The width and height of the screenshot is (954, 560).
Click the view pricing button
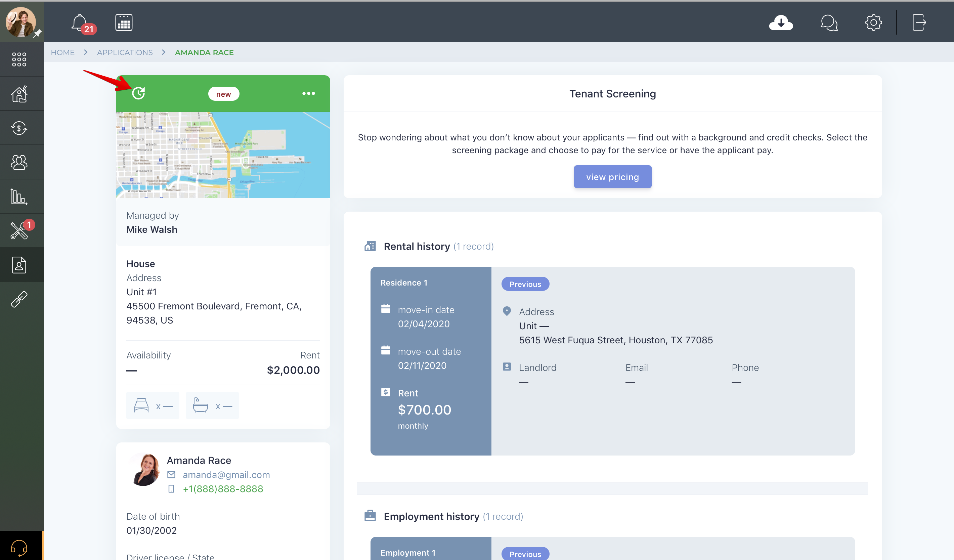pos(612,177)
